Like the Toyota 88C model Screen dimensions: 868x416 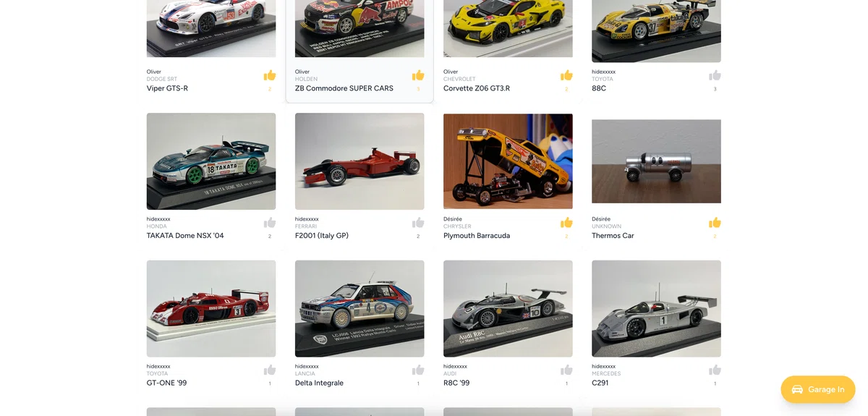715,75
